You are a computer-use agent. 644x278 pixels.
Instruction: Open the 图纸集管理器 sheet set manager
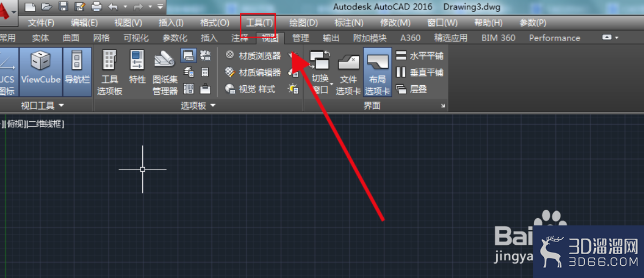click(x=165, y=73)
